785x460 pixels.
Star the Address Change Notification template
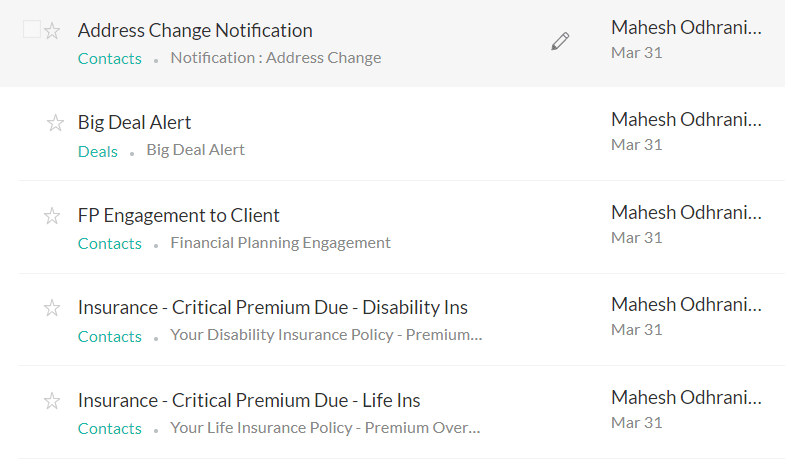(x=53, y=31)
